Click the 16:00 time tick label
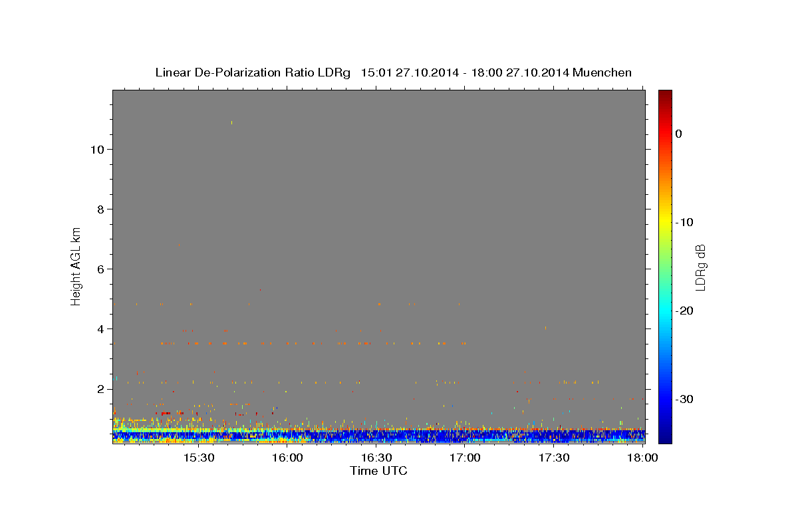 [287, 458]
